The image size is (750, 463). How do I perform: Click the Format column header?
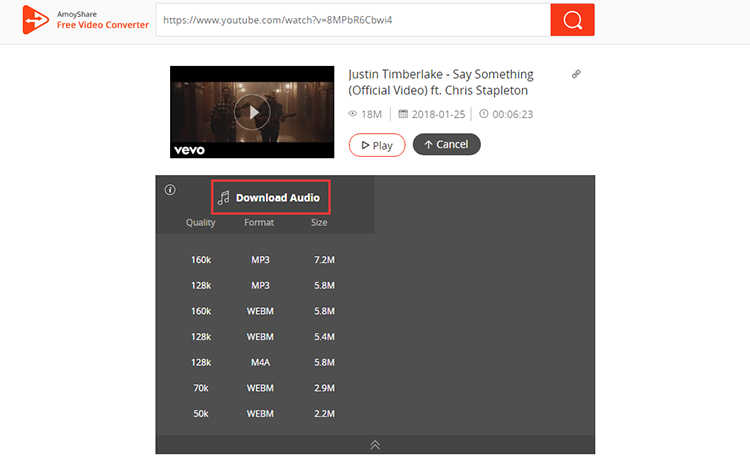pyautogui.click(x=259, y=222)
